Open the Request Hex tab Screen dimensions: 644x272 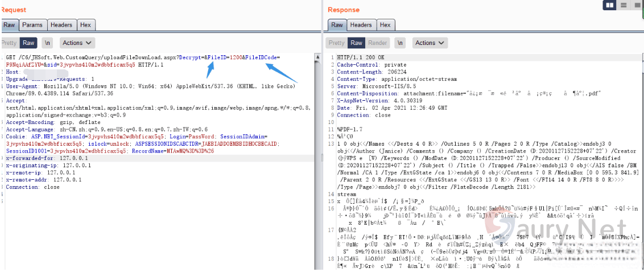coord(85,25)
